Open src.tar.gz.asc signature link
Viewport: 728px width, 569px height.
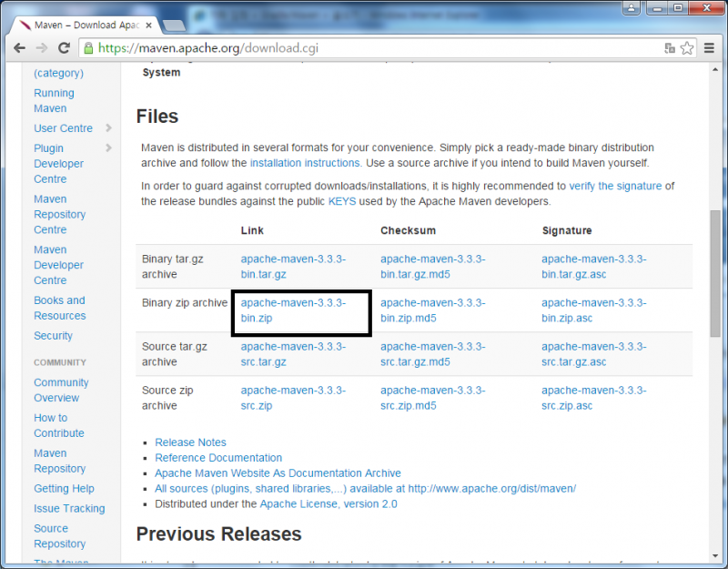(594, 354)
